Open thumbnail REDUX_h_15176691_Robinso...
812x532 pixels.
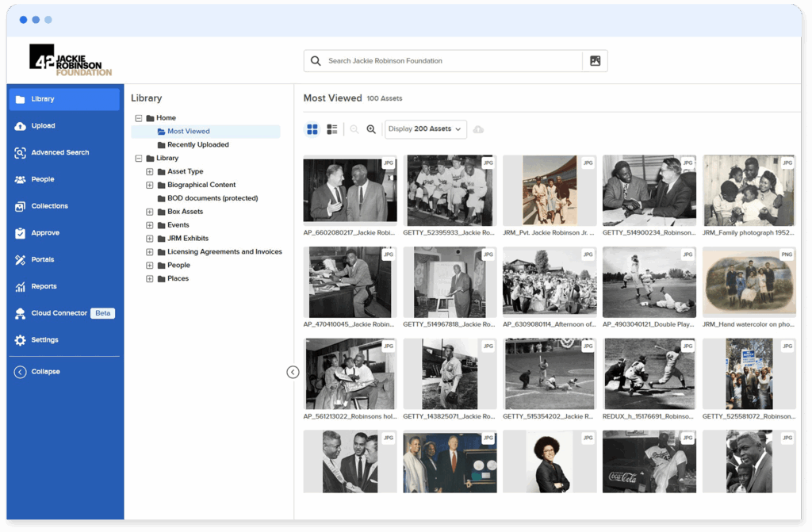point(649,374)
